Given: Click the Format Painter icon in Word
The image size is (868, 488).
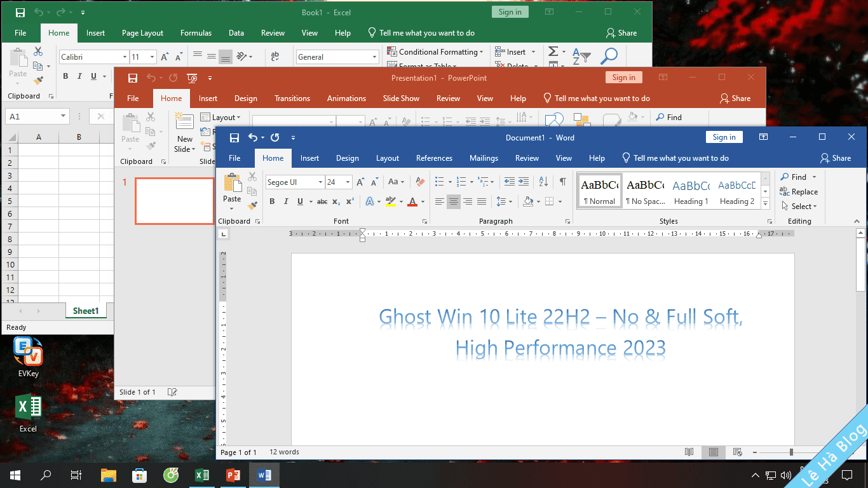Looking at the screenshot, I should pos(252,205).
